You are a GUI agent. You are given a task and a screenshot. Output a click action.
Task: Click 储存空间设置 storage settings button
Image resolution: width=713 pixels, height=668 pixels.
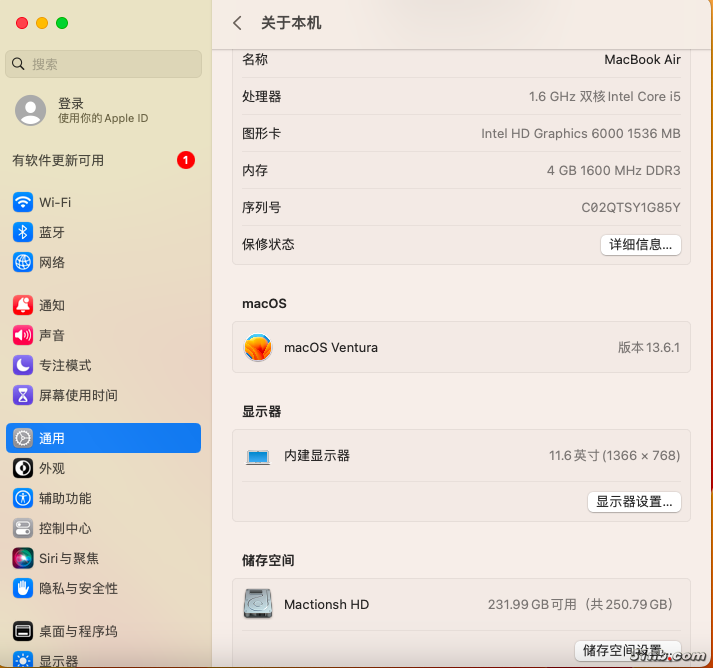(x=627, y=651)
